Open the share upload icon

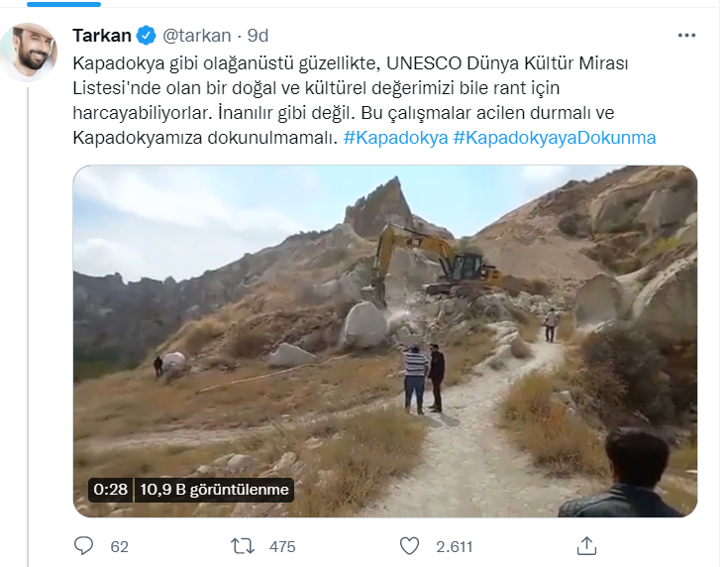coord(586,545)
